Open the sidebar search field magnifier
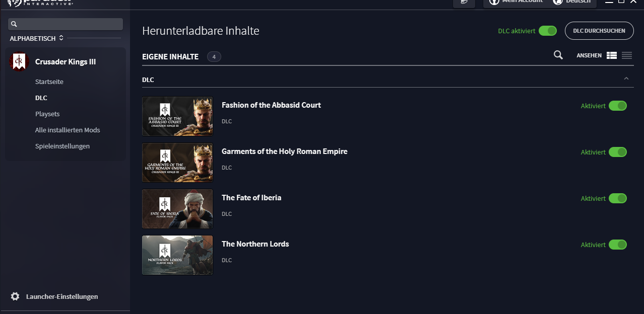Screen dimensions: 644x314 pyautogui.click(x=14, y=24)
